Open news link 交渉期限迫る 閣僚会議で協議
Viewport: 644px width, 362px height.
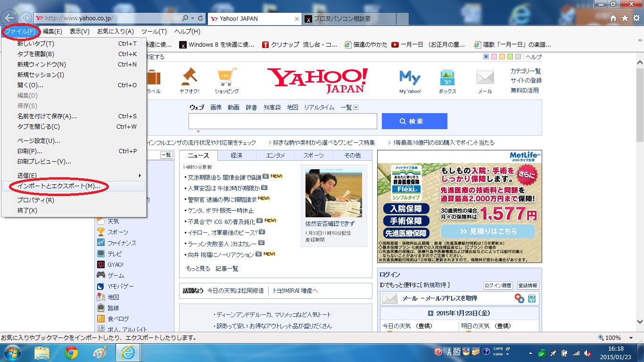(x=224, y=177)
